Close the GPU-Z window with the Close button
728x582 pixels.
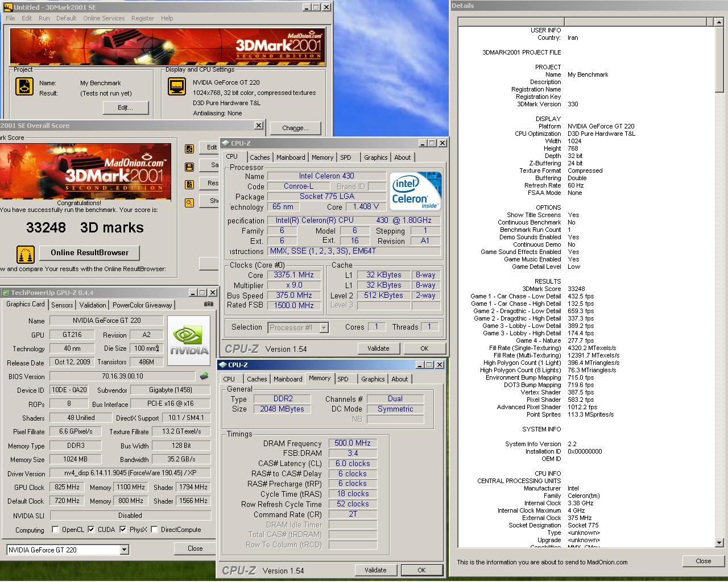coord(195,548)
